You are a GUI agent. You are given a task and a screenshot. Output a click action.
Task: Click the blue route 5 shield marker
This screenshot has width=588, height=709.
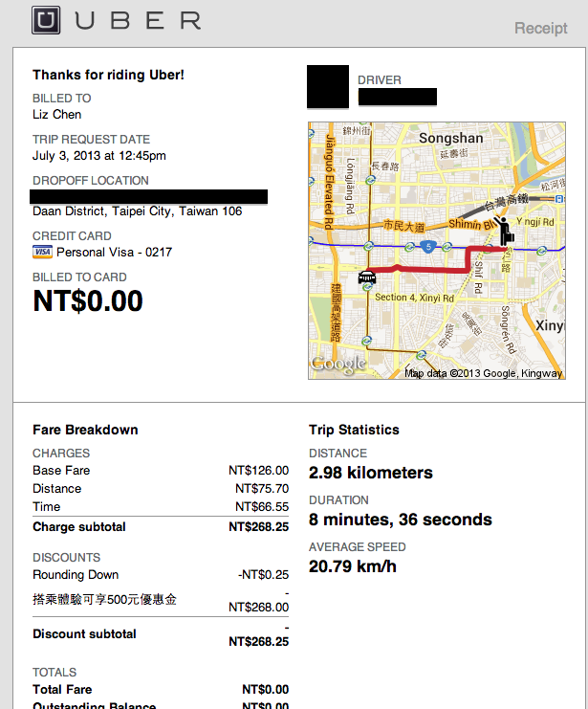point(428,247)
